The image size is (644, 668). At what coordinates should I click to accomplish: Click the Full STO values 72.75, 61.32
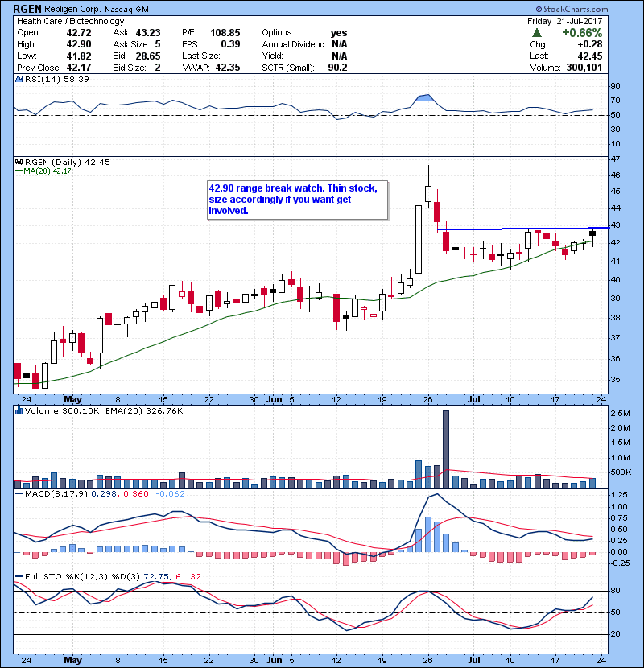point(172,576)
